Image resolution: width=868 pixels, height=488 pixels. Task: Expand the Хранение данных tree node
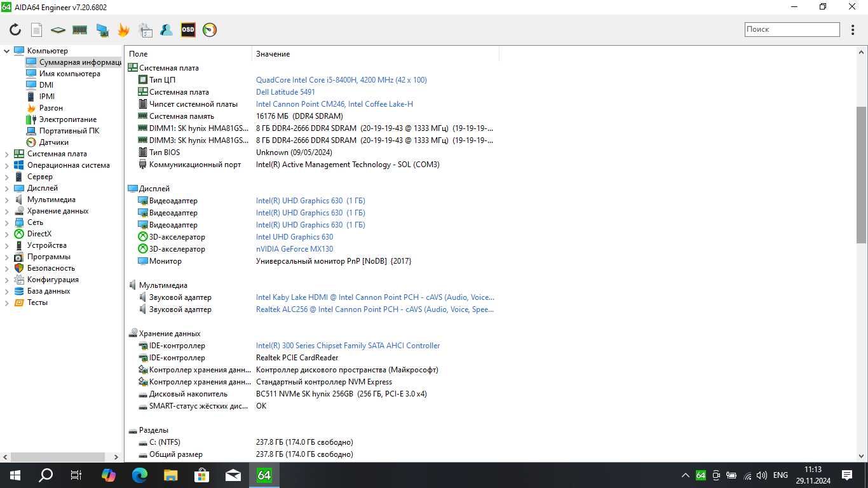[x=7, y=211]
